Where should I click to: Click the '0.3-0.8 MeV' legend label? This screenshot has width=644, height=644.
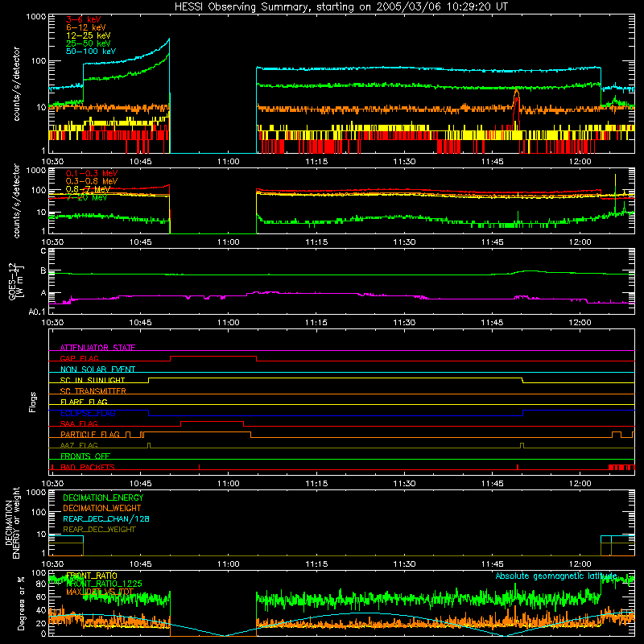point(92,181)
